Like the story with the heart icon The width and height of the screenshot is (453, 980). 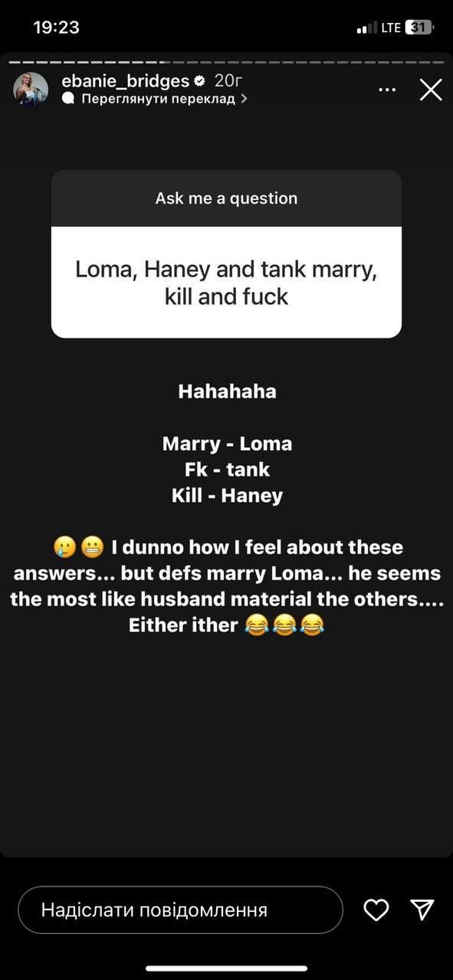coord(376,910)
